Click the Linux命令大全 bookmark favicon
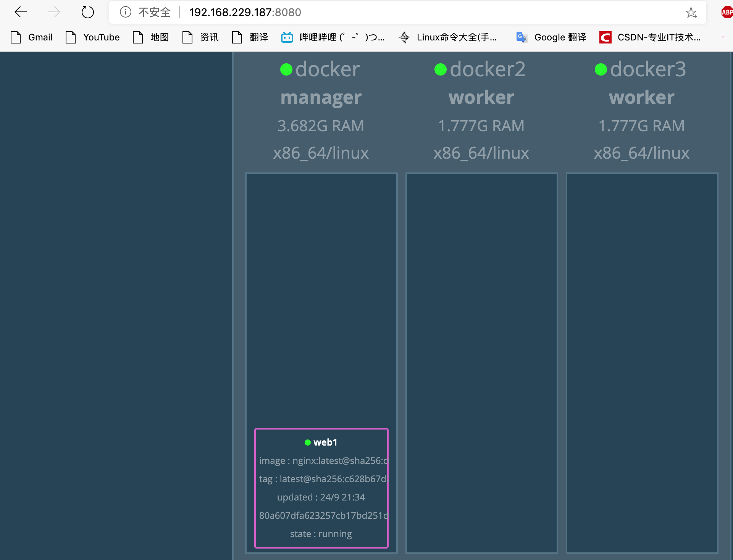This screenshot has height=560, width=733. click(x=404, y=37)
